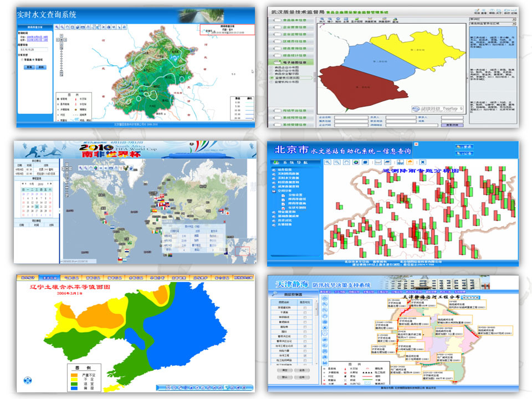Viewport: 532px width, 399px height.
Task: Select zoom-out tool in 北京市水文总站 toolbar
Action: [x=337, y=162]
